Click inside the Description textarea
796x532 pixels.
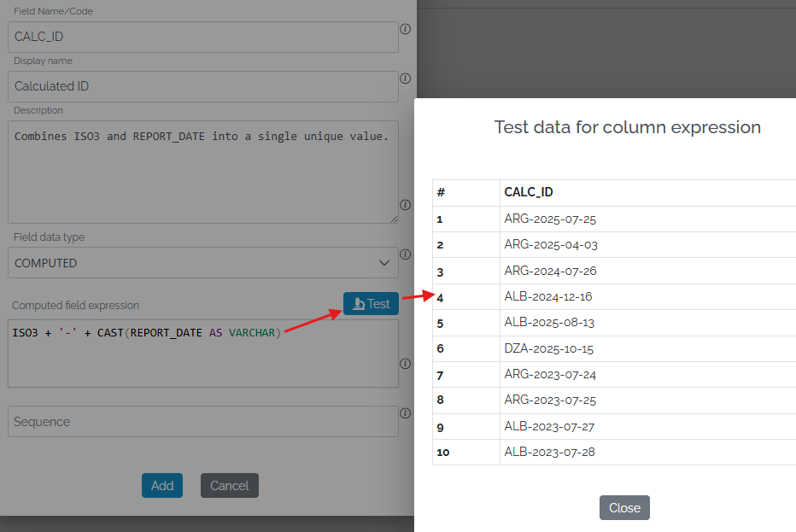[x=202, y=171]
